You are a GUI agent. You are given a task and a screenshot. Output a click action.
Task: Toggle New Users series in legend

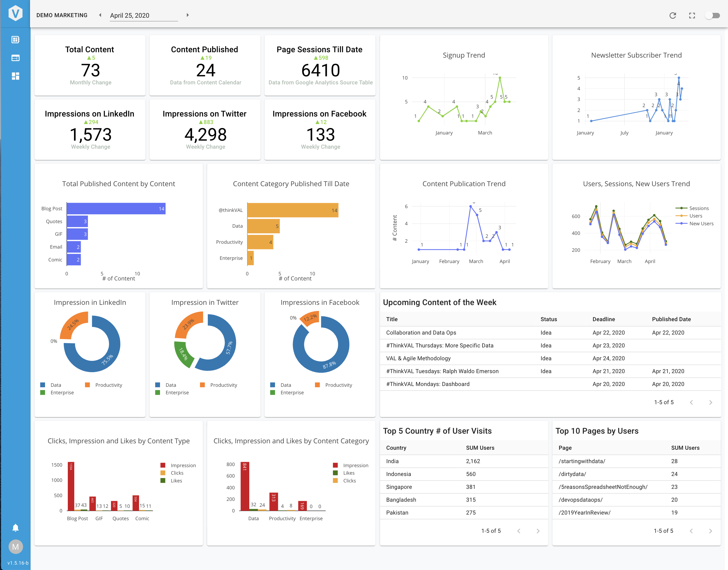[701, 224]
